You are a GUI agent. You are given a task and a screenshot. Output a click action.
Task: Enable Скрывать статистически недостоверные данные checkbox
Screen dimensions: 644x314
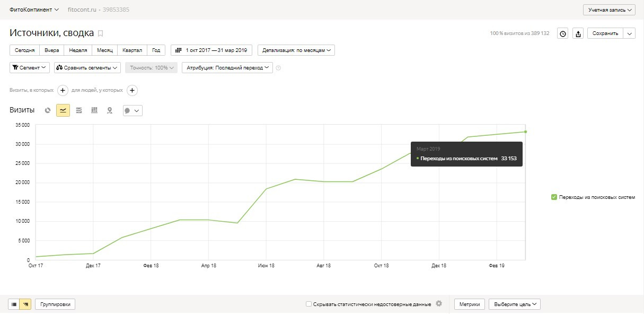pos(308,304)
